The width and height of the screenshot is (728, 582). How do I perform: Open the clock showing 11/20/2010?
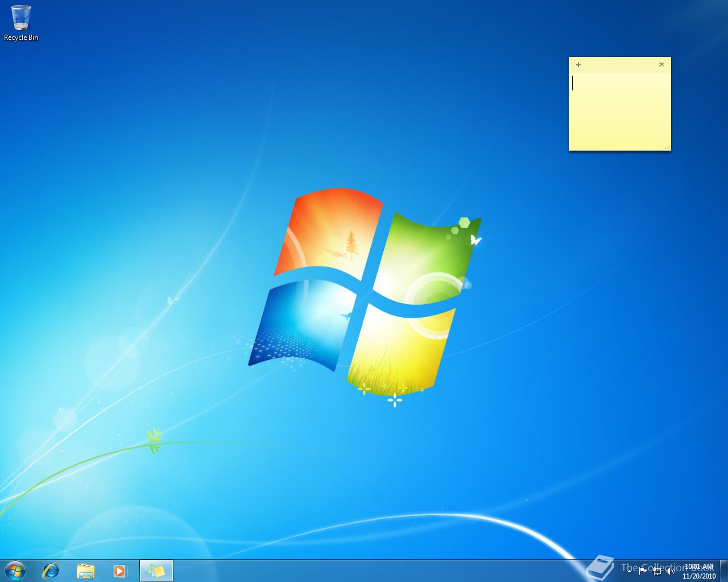(699, 571)
